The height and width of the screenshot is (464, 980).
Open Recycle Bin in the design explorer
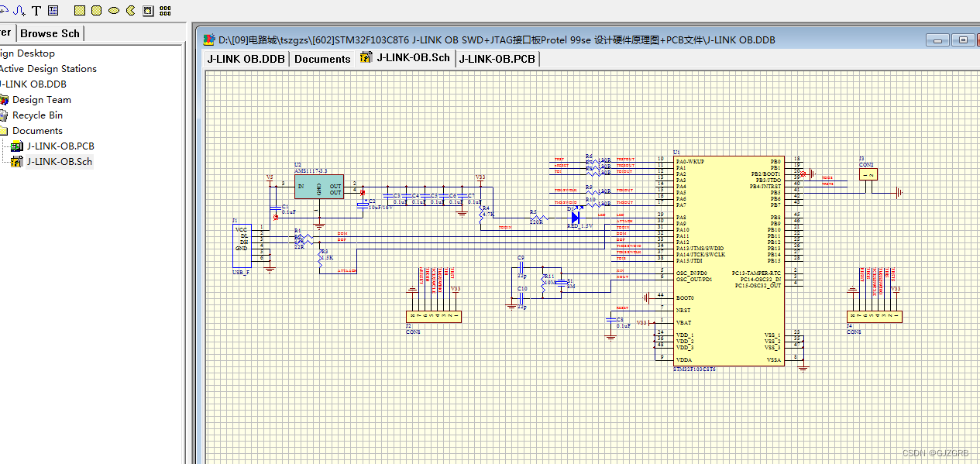point(36,115)
